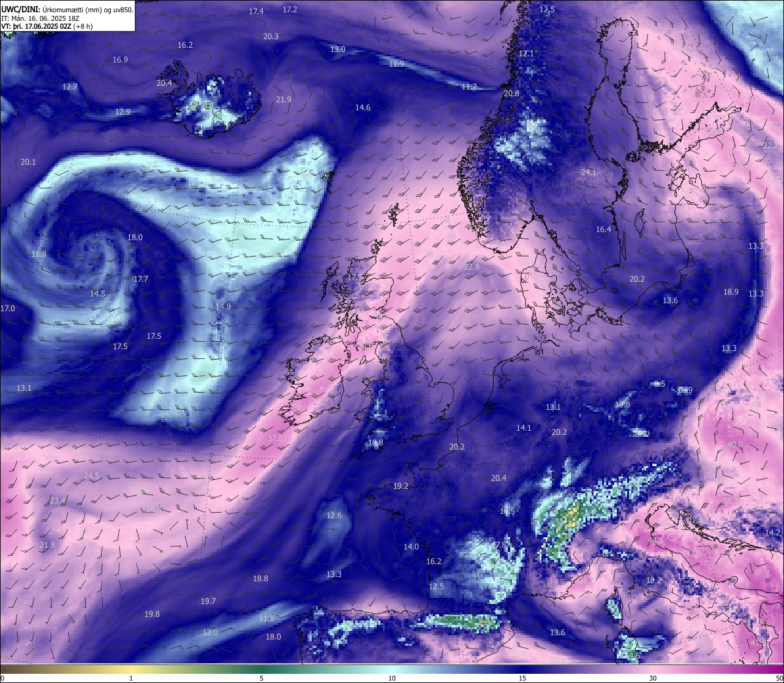Image resolution: width=784 pixels, height=683 pixels.
Task: Click the '17.4' value at the top
Action: pyautogui.click(x=256, y=12)
